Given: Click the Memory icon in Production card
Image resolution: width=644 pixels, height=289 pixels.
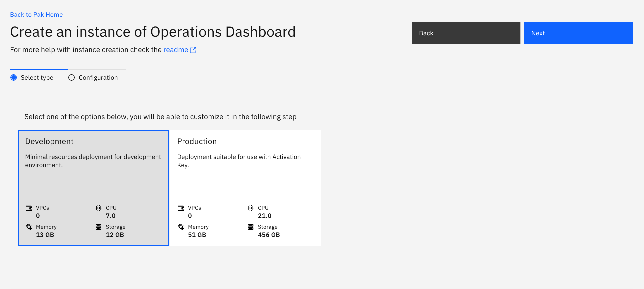Looking at the screenshot, I should [x=181, y=227].
